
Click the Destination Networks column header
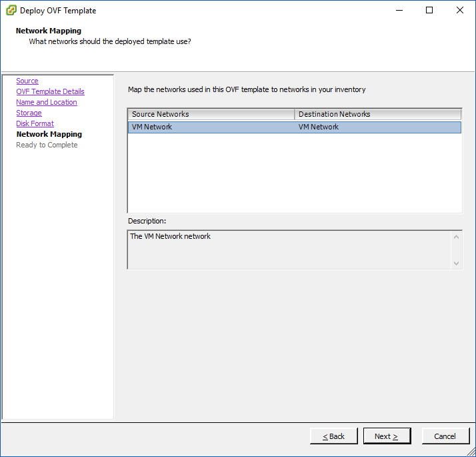tap(377, 114)
